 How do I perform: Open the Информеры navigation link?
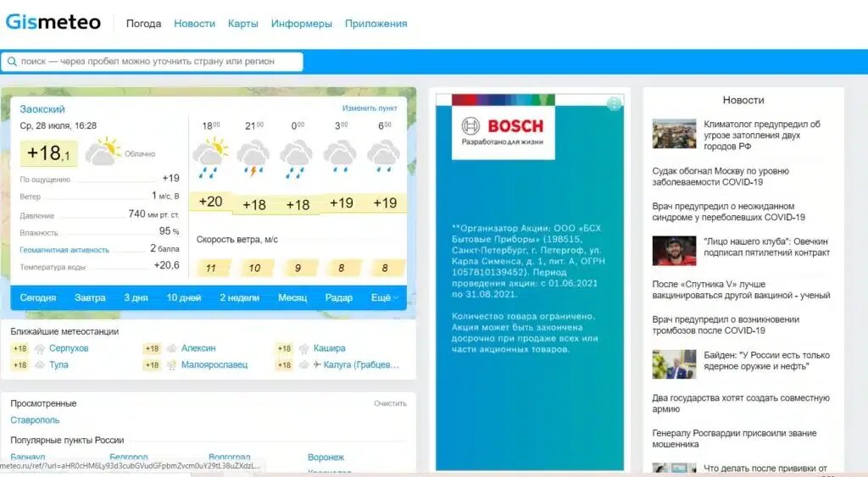pyautogui.click(x=301, y=24)
